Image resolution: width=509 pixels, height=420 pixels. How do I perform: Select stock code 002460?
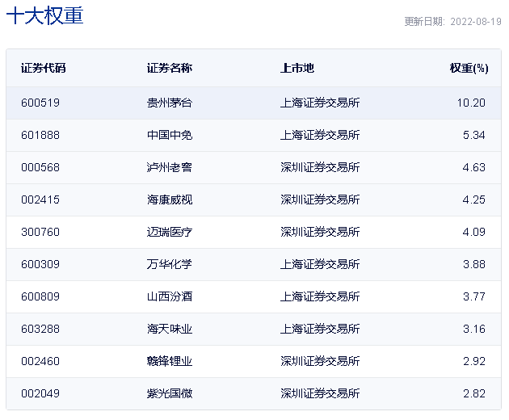pos(40,361)
